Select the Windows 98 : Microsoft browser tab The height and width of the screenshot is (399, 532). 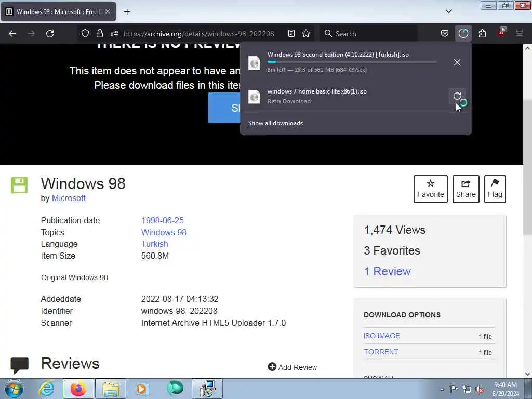point(58,12)
